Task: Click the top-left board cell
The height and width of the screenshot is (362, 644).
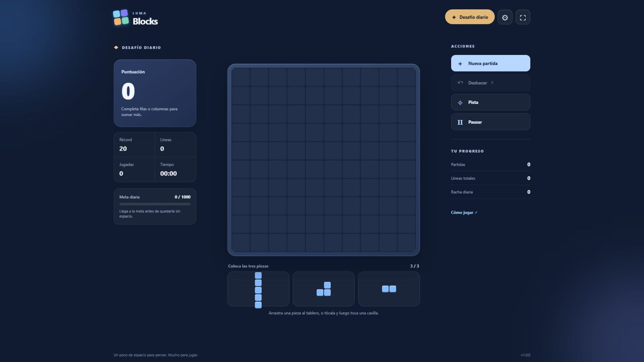Action: pyautogui.click(x=241, y=77)
